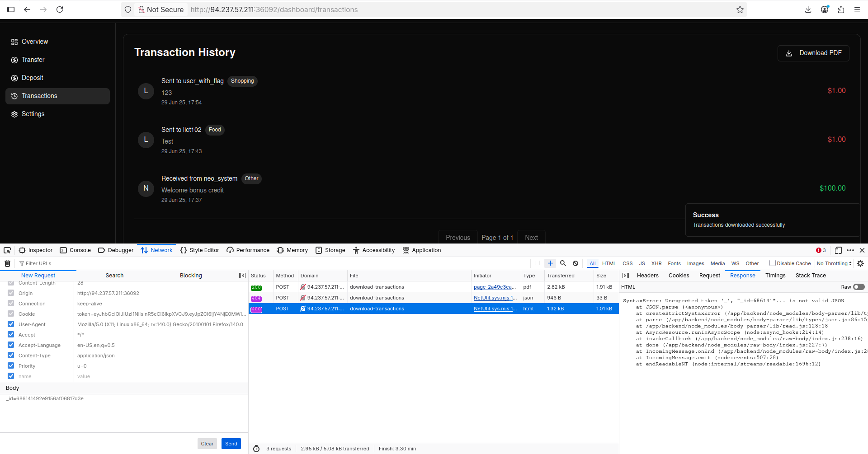Toggle the Raw response switch
This screenshot has width=868, height=454.
(x=859, y=287)
